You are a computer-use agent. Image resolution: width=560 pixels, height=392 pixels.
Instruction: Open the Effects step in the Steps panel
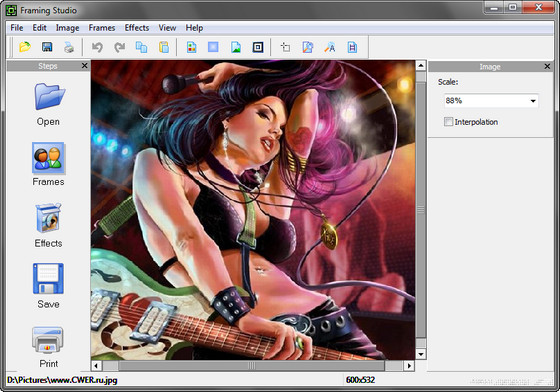tap(48, 225)
